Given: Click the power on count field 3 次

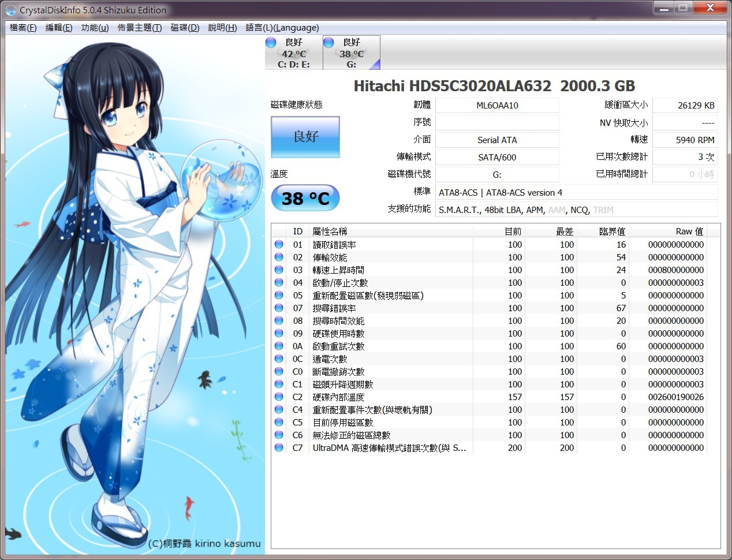Looking at the screenshot, I should click(685, 157).
